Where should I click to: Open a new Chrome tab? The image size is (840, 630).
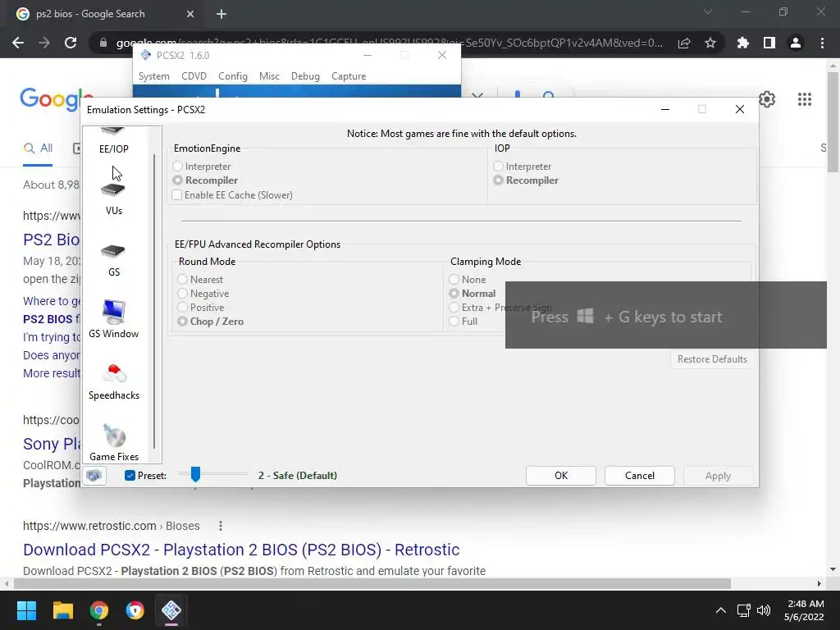[221, 14]
